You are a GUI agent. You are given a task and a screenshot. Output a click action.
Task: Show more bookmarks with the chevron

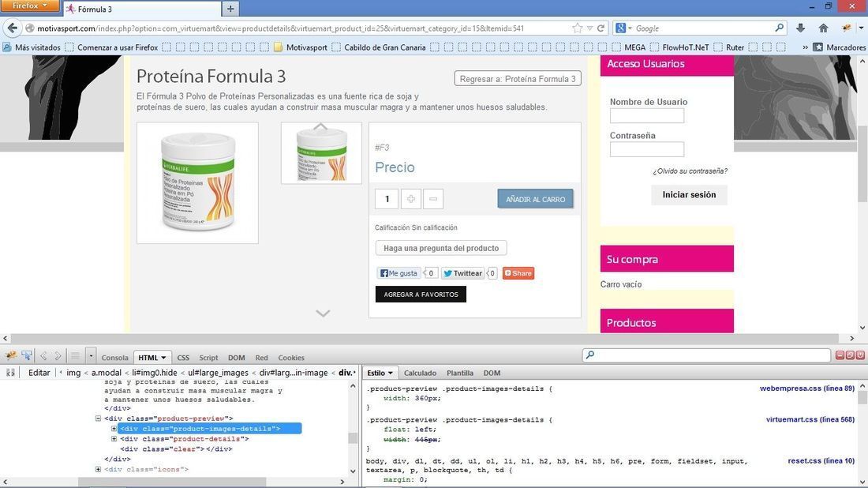(x=805, y=47)
